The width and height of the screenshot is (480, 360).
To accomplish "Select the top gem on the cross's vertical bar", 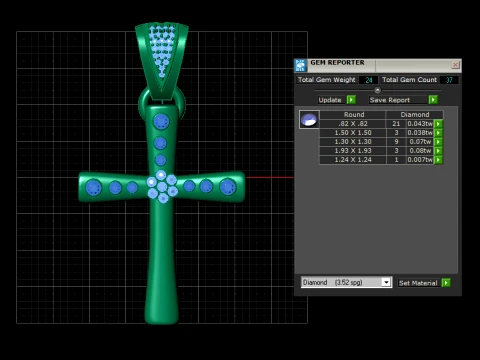I will coord(161,121).
